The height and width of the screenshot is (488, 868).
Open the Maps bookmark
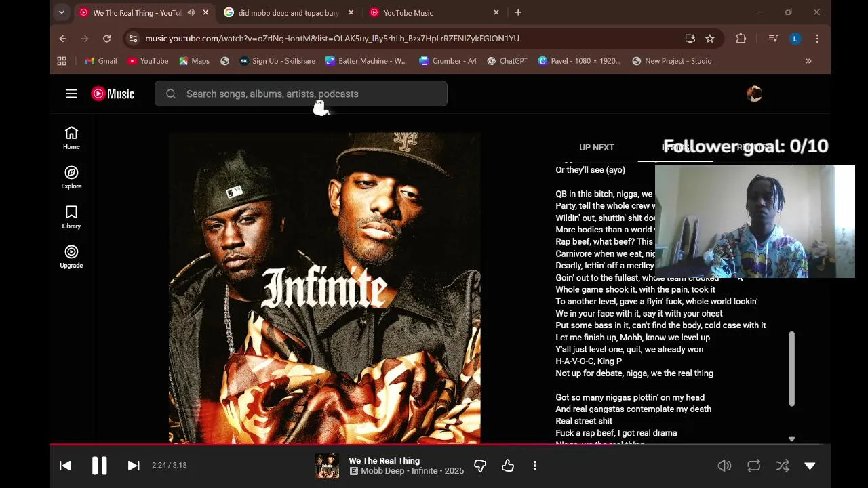[x=194, y=61]
